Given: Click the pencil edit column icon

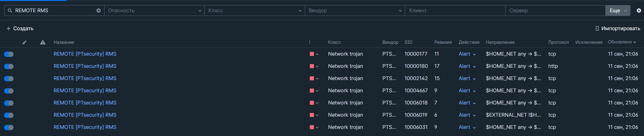Looking at the screenshot, I should pyautogui.click(x=24, y=42).
